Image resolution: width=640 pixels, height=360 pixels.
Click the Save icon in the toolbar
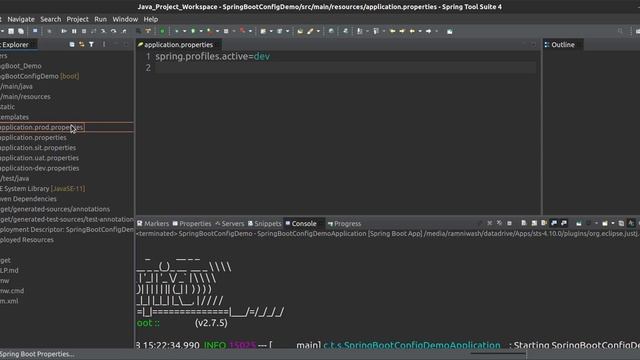click(11, 31)
